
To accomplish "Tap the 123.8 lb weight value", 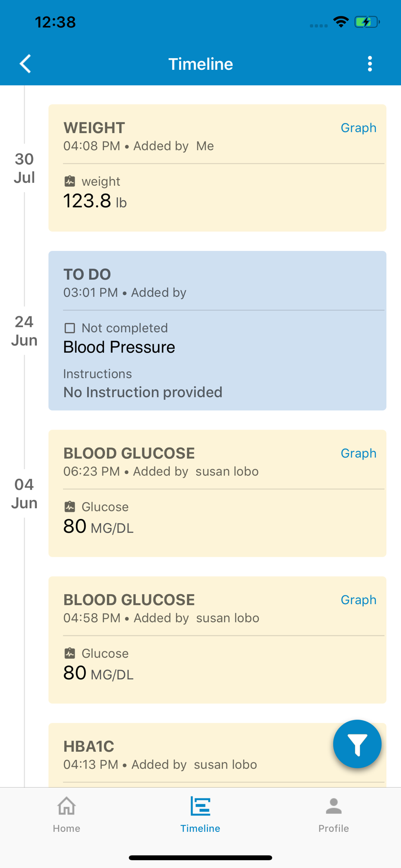I will pos(95,201).
